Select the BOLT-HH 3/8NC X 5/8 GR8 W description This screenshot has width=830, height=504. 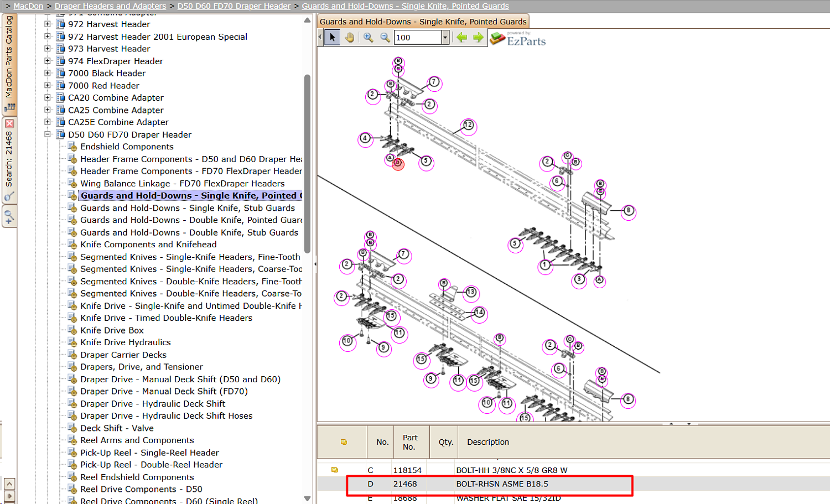pyautogui.click(x=512, y=470)
